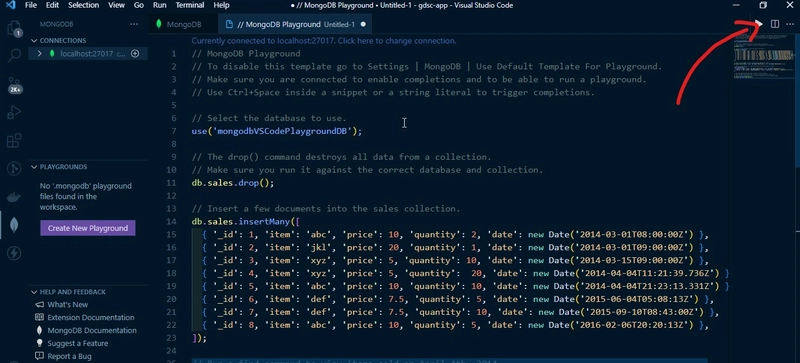
Task: Open the Git graph activity bar icon
Action: 14,168
